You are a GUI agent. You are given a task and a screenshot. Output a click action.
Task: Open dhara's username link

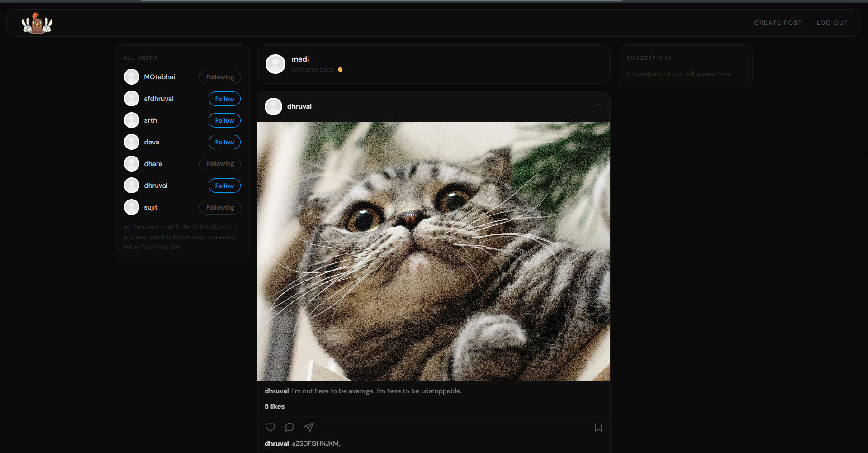tap(153, 164)
